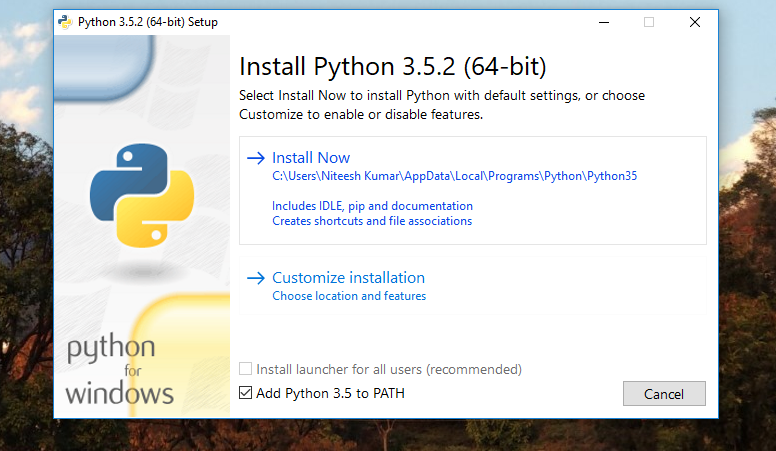The width and height of the screenshot is (776, 451).
Task: Click 'Install launcher for all users (recommended)' label
Action: tap(389, 369)
